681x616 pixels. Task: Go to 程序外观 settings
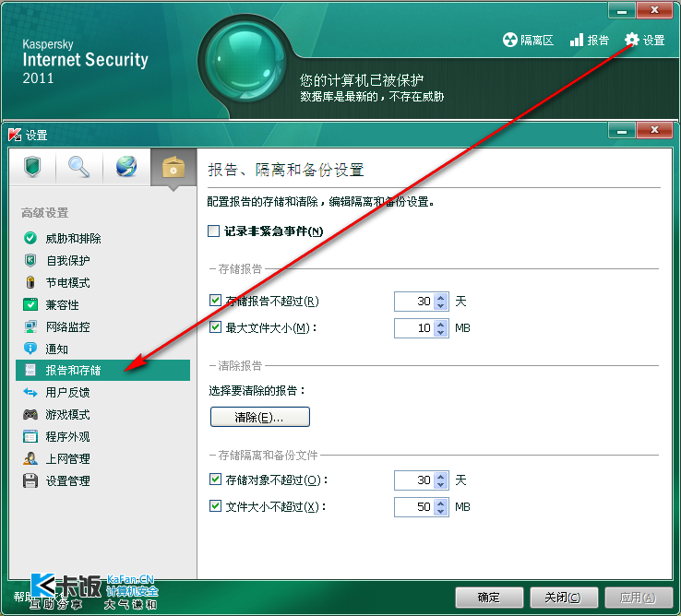[103, 436]
